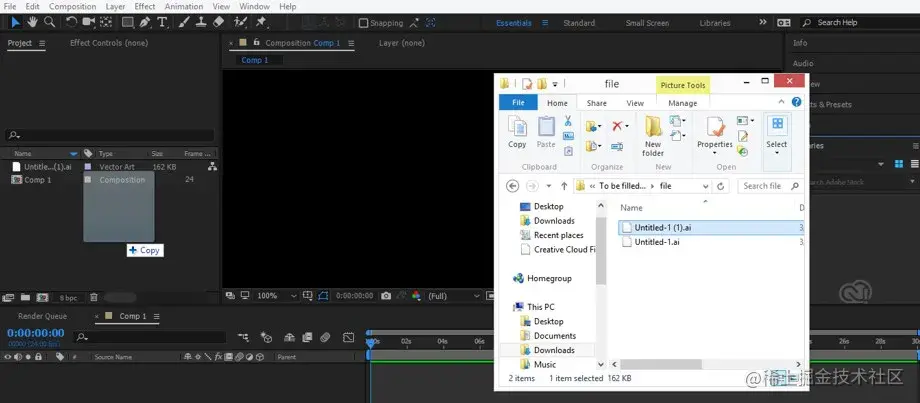Image resolution: width=920 pixels, height=403 pixels.
Task: Toggle the video eye column header
Action: click(8, 357)
